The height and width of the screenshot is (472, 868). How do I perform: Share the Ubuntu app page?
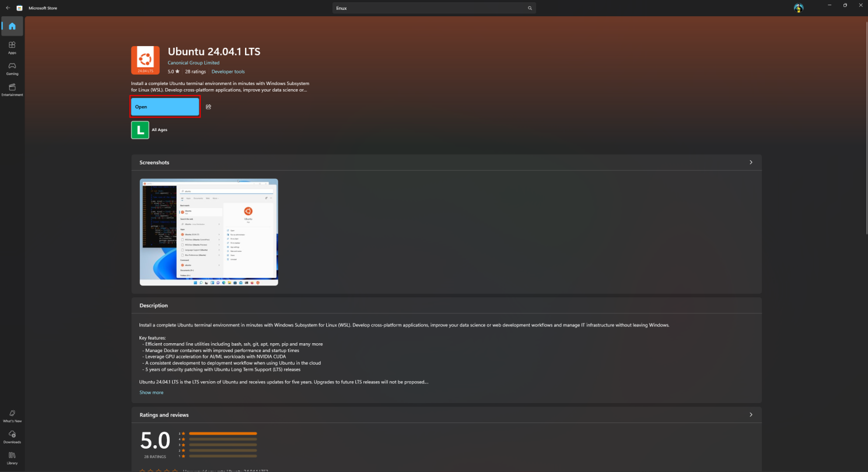coord(208,107)
